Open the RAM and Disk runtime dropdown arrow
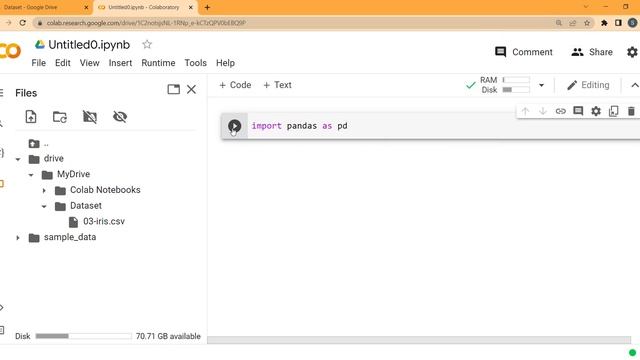This screenshot has width=640, height=360. [x=542, y=85]
